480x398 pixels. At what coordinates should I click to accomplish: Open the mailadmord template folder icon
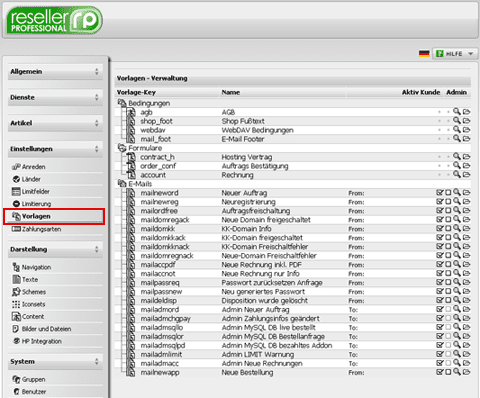coord(466,310)
